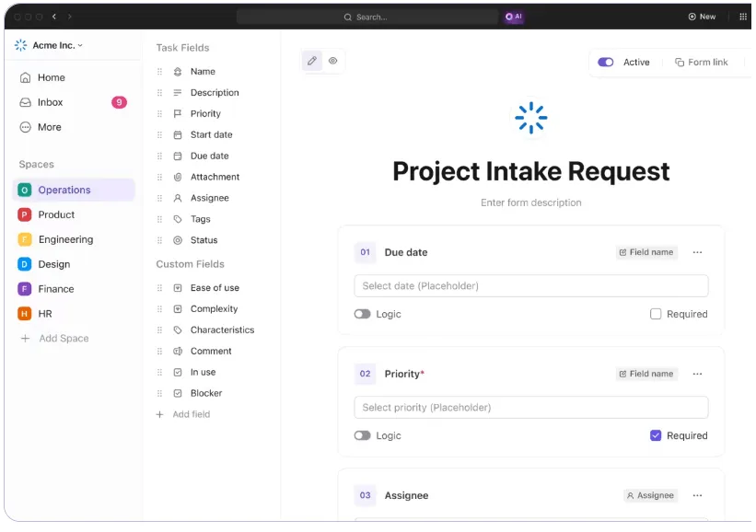Click the Due date calendar icon in Task Fields

tap(178, 156)
